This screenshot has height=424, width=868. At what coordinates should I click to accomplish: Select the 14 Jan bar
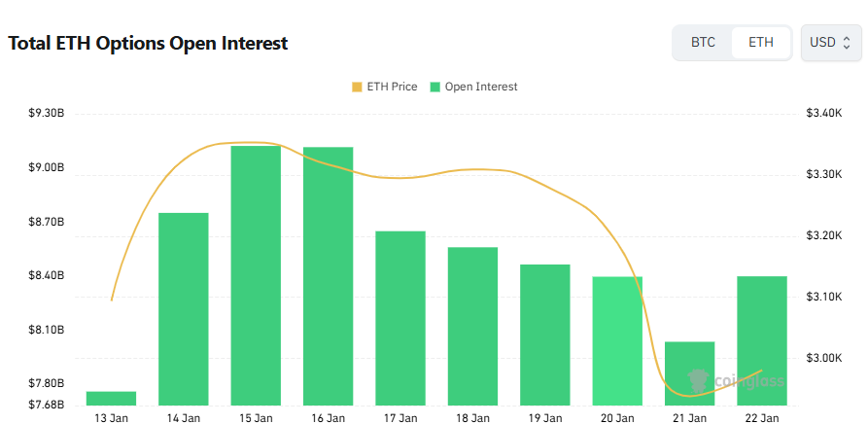[184, 308]
